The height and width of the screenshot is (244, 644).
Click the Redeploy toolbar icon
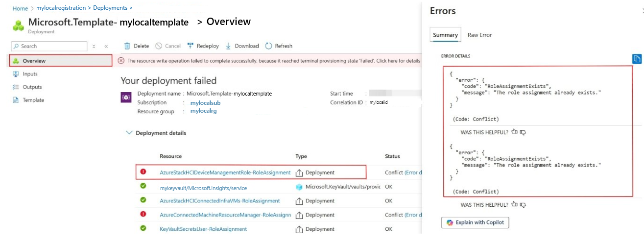(191, 46)
